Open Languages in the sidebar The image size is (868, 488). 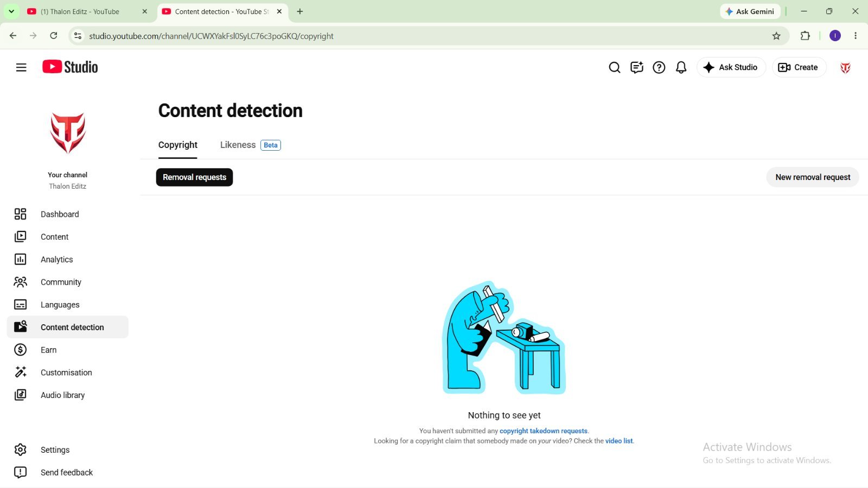68,305
